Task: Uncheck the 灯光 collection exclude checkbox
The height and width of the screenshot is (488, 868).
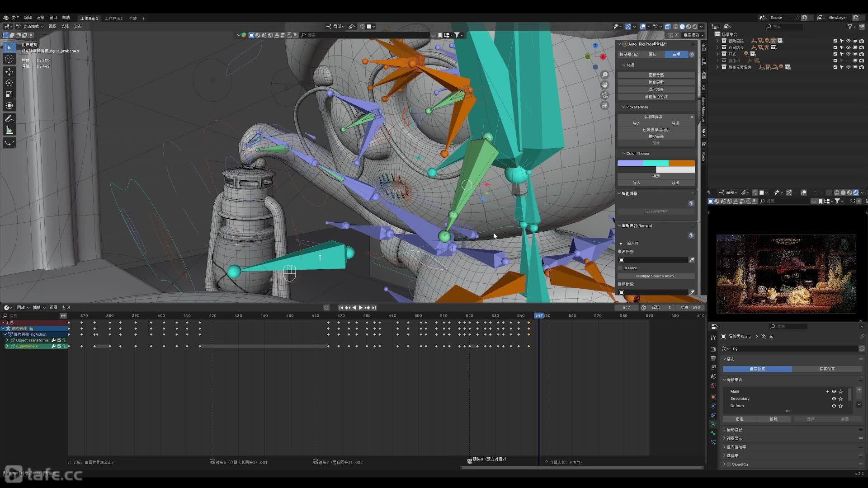Action: [x=835, y=54]
